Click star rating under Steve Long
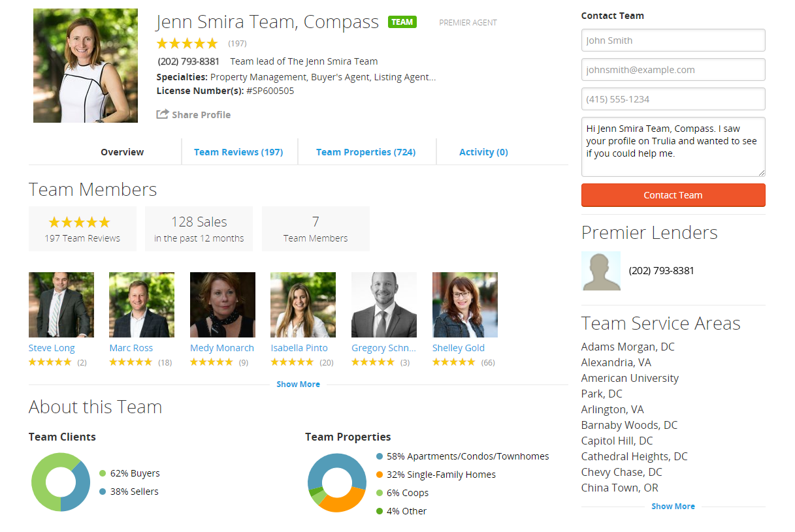Screen dimensions: 795x532 pyautogui.click(x=50, y=362)
